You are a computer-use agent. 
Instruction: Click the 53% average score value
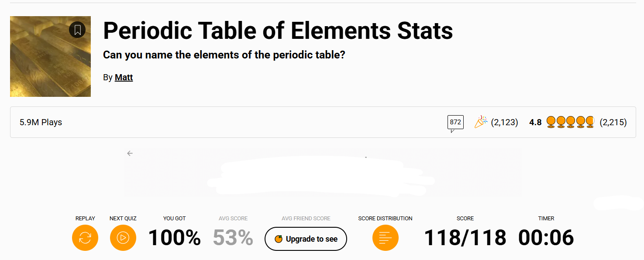click(233, 238)
